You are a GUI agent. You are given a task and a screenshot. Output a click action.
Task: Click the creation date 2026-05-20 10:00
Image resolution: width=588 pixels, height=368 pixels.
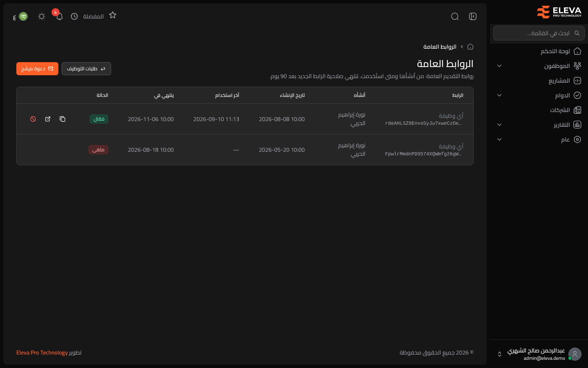point(282,150)
